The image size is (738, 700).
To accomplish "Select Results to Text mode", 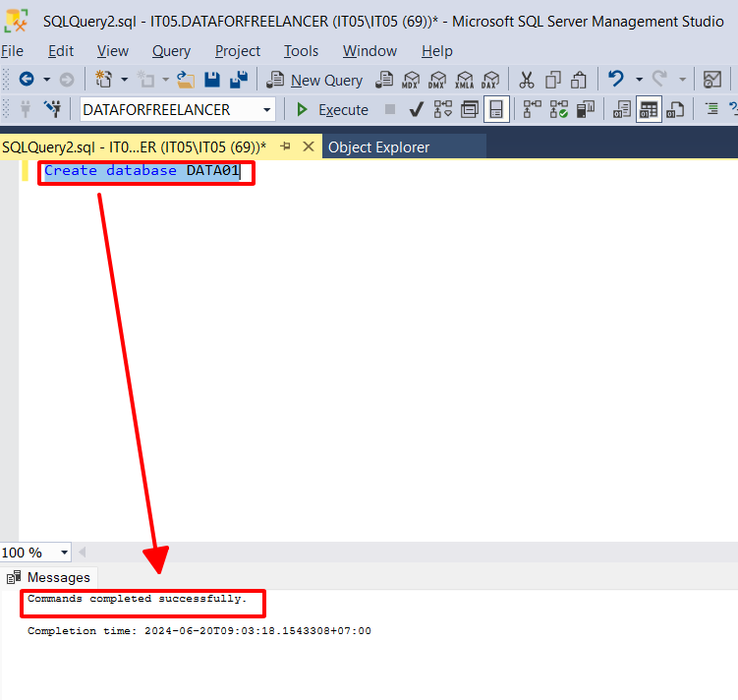I will click(622, 109).
